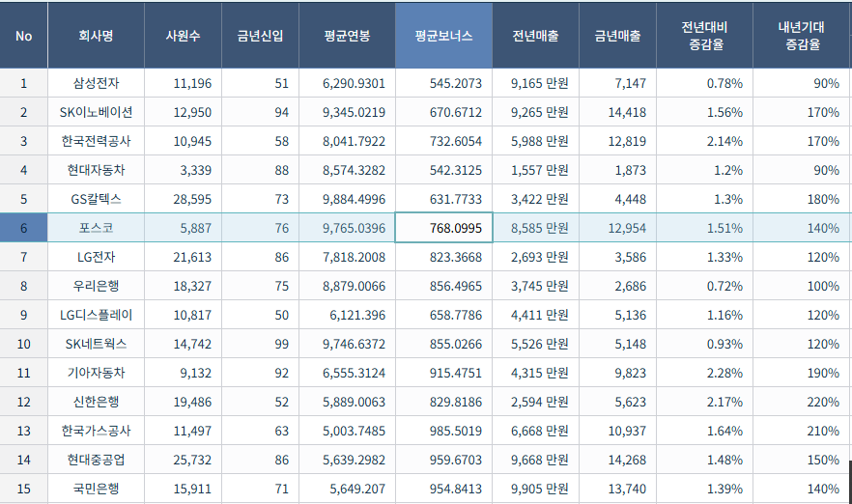This screenshot has height=504, width=852.
Task: Click the 전년대비 증감율 column header
Action: pyautogui.click(x=705, y=36)
